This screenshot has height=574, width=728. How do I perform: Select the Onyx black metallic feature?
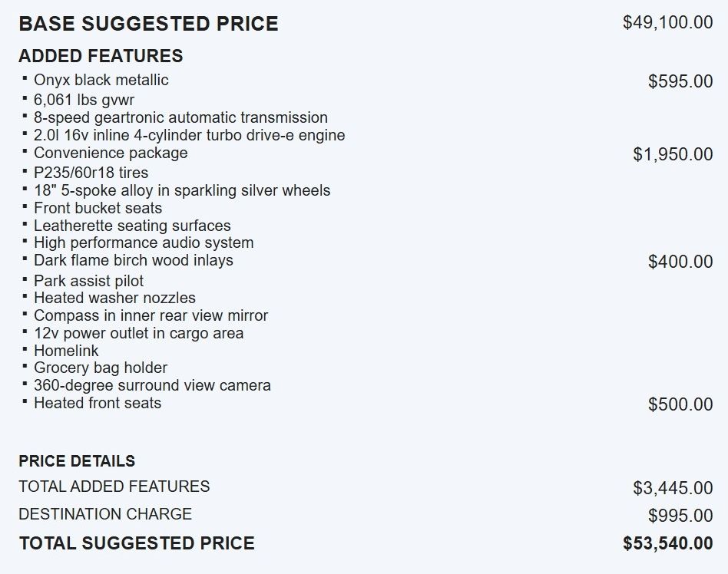pos(101,80)
